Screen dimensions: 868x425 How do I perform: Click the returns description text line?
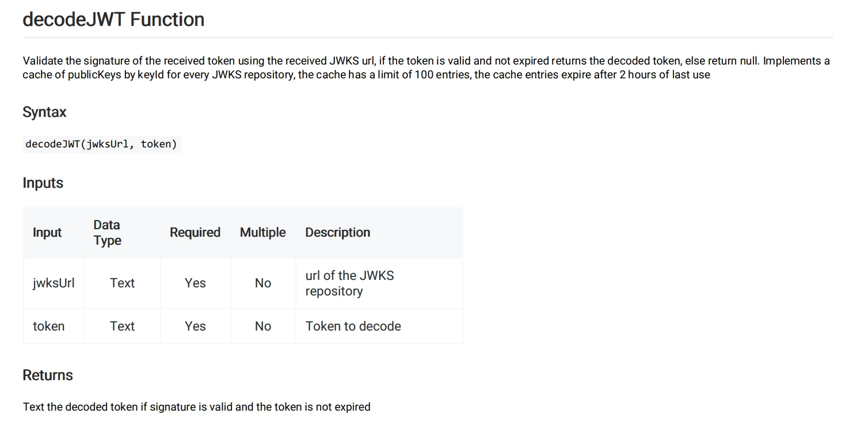[197, 407]
